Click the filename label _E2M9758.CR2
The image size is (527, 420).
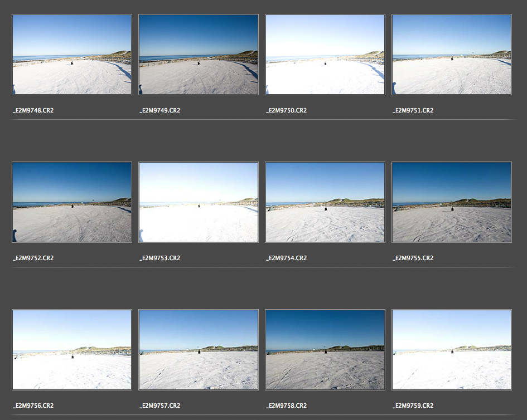(286, 406)
